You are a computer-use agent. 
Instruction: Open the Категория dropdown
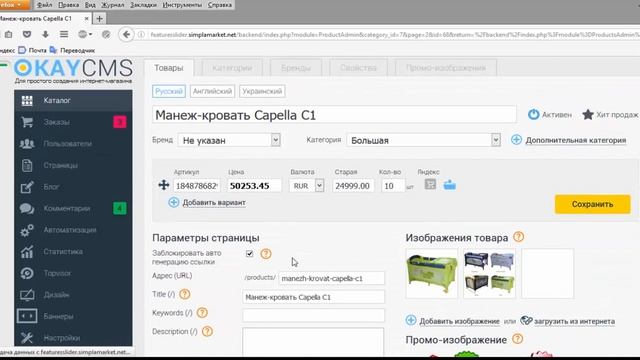tap(423, 140)
